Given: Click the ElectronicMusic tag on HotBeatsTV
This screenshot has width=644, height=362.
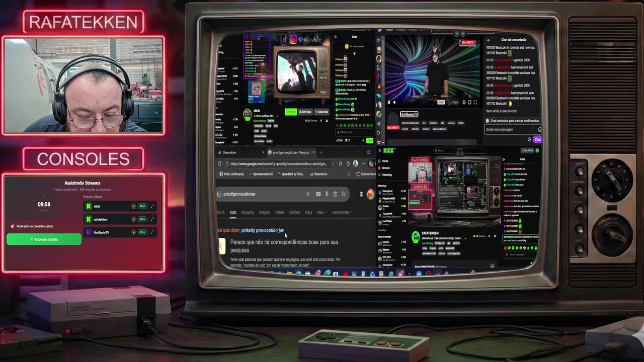Looking at the screenshot, I should (x=411, y=123).
